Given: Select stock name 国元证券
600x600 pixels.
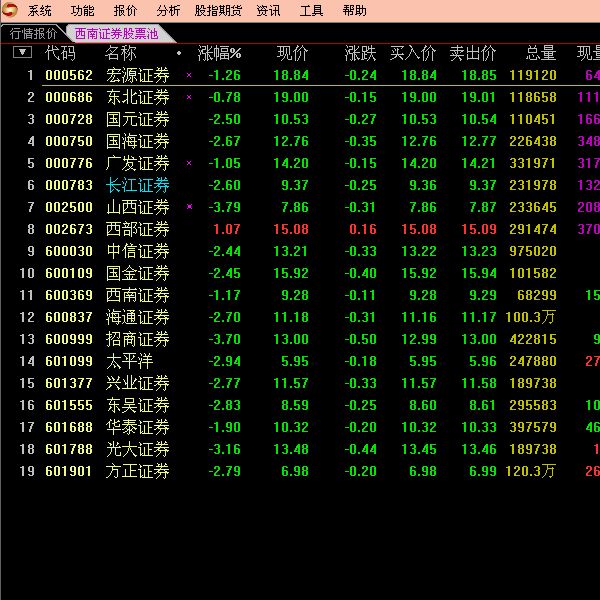Looking at the screenshot, I should 137,119.
